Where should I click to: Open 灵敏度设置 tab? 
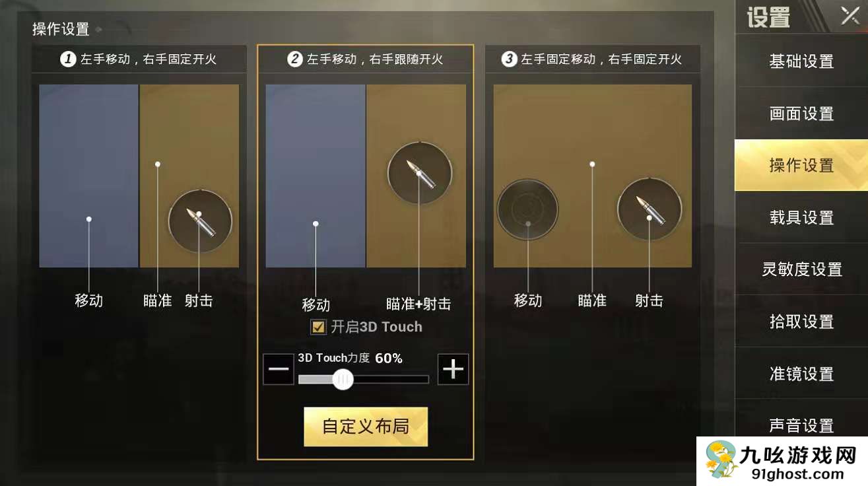pyautogui.click(x=801, y=269)
